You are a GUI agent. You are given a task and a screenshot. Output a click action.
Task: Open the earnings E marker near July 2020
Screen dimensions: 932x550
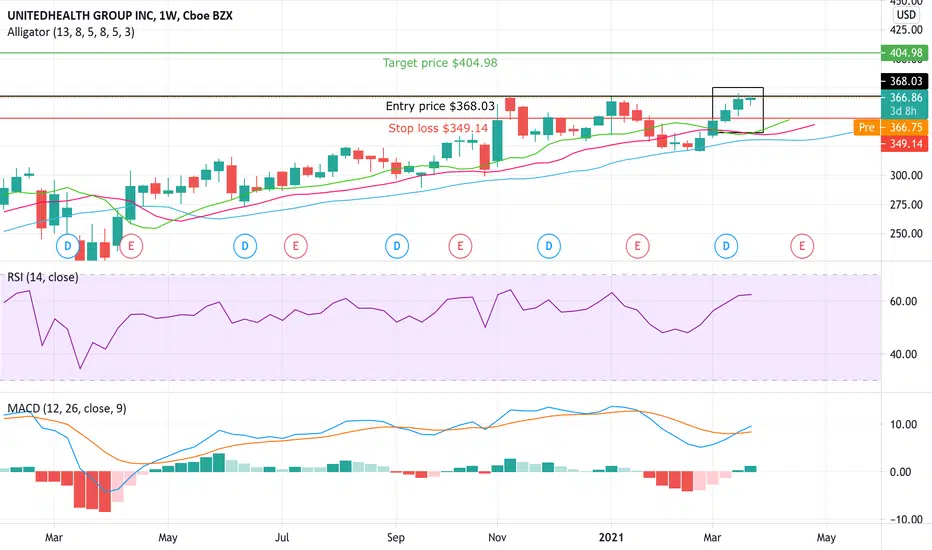[295, 246]
